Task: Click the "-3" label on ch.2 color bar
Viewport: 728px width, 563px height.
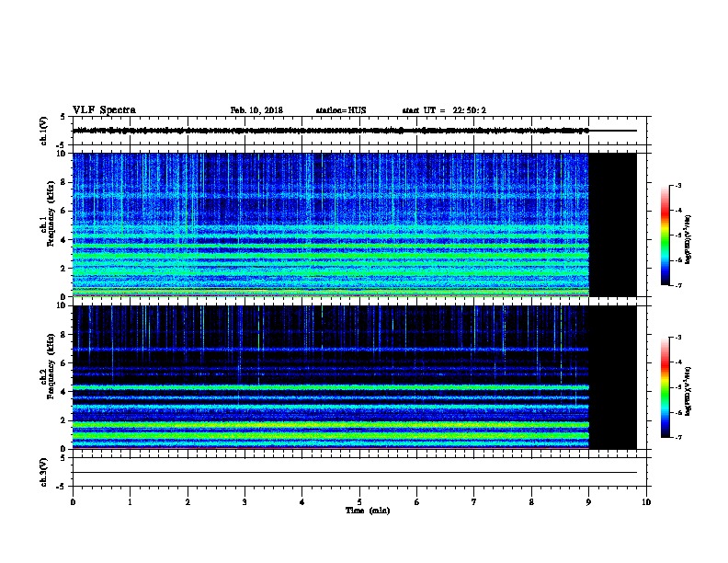Action: click(678, 338)
